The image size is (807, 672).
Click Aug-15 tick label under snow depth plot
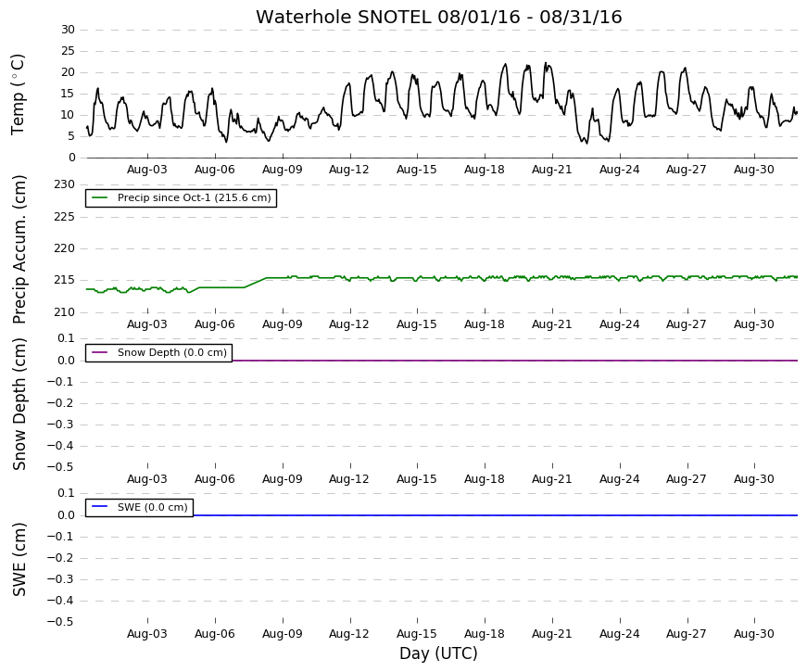click(x=416, y=479)
